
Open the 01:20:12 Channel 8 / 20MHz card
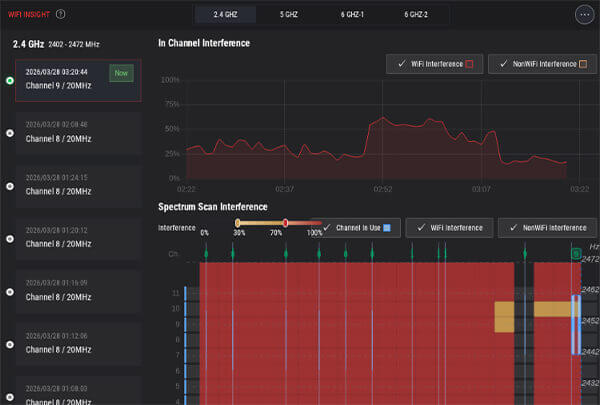(78, 239)
